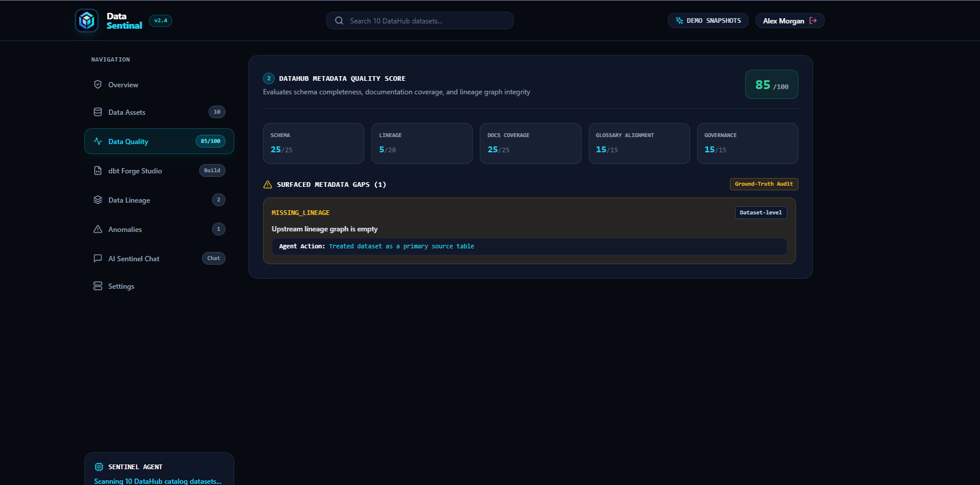
Task: Open AI Sentinel Chat
Action: [x=159, y=258]
